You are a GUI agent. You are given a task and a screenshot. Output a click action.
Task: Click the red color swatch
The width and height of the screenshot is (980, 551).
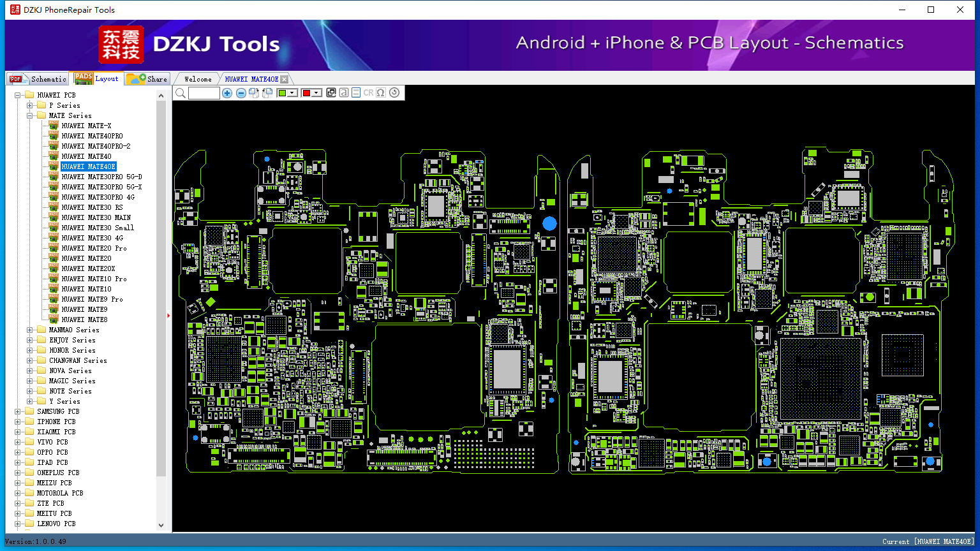pyautogui.click(x=306, y=93)
